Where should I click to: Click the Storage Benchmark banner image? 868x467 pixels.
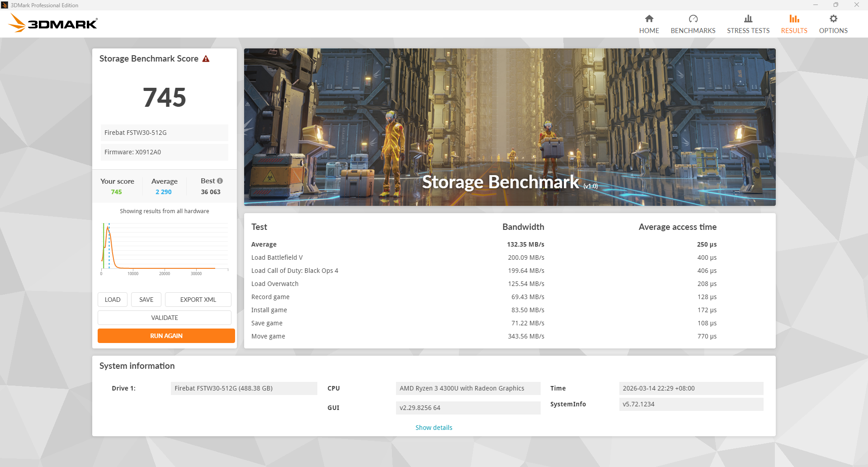(509, 127)
